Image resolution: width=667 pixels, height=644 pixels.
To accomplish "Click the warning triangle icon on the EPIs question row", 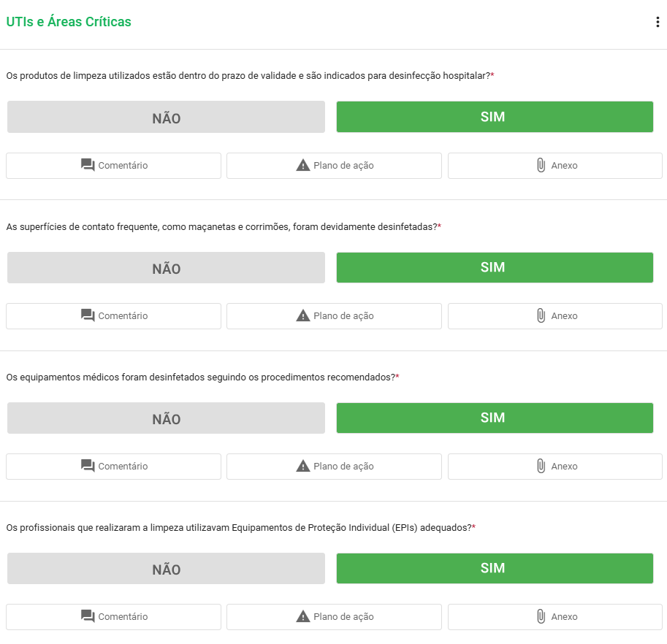I will [302, 616].
